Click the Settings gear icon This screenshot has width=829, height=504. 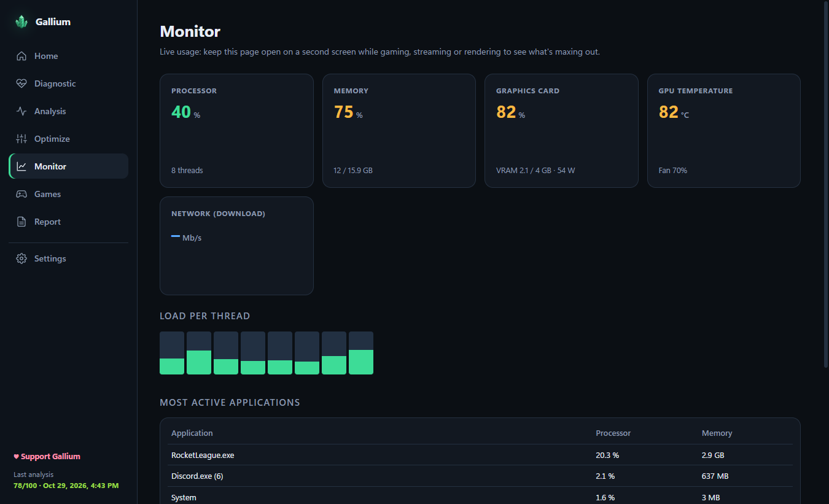coord(21,258)
